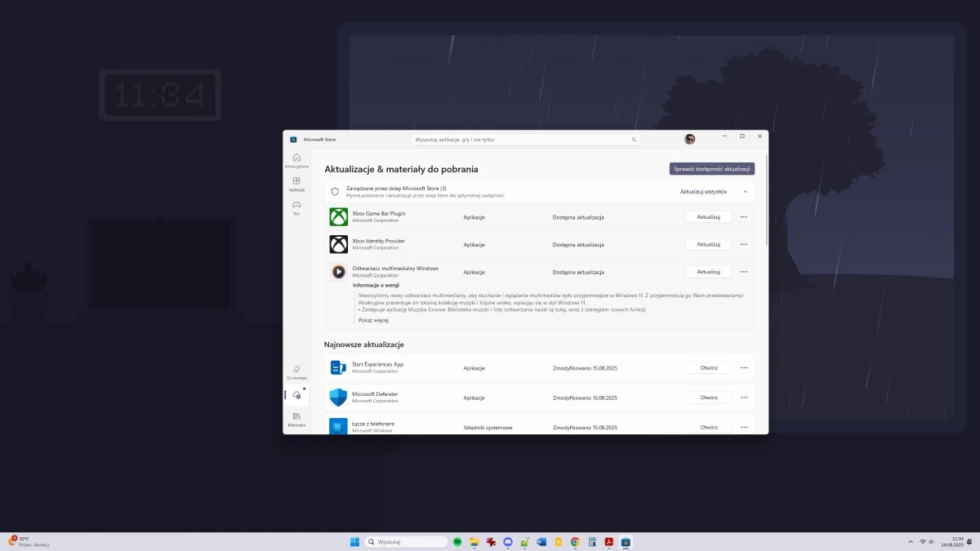
Task: Open your account profile avatar
Action: coord(690,139)
